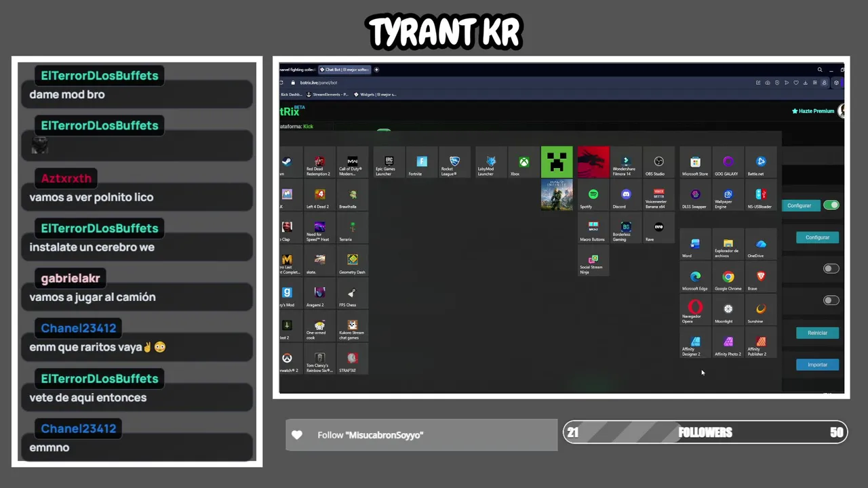Open the GOG GALAXY tile
The image size is (868, 488).
pos(728,163)
